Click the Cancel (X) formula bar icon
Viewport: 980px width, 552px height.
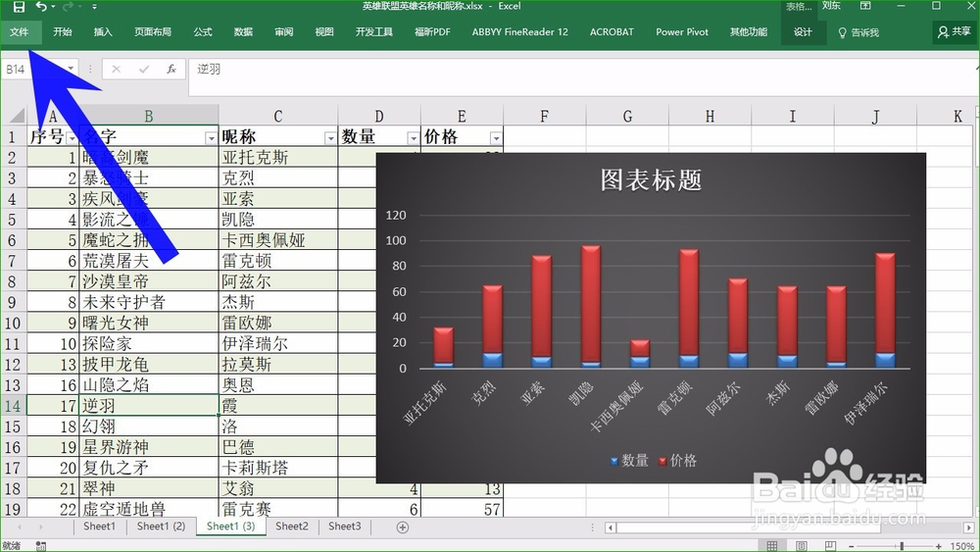click(116, 69)
